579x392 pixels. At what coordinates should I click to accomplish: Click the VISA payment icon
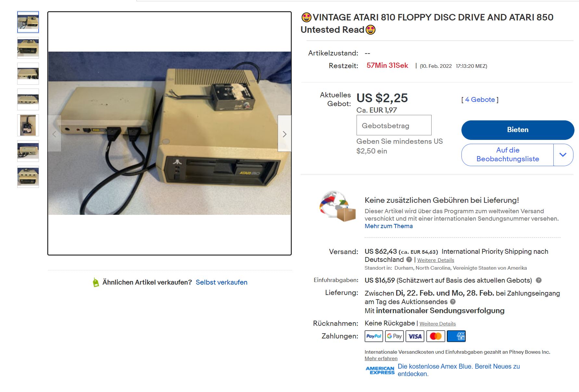[415, 336]
